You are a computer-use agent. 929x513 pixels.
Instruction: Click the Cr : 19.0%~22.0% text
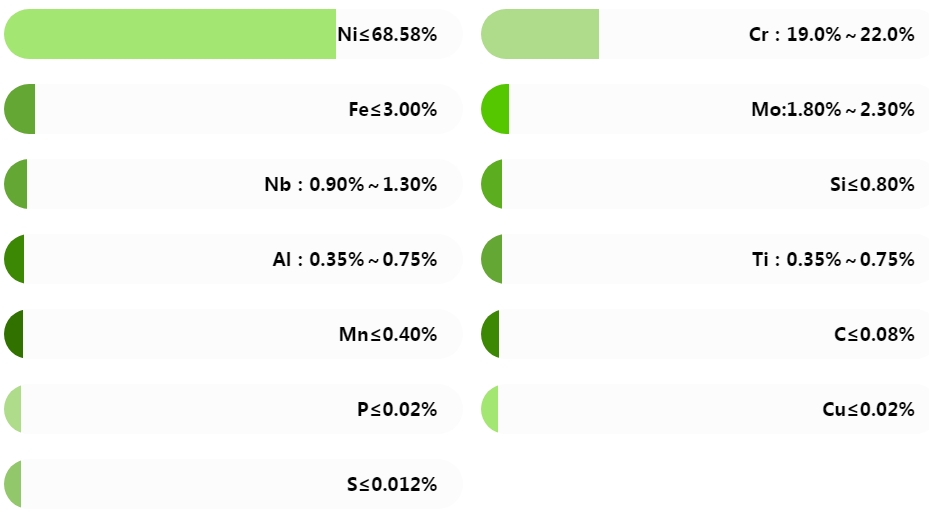pos(831,34)
